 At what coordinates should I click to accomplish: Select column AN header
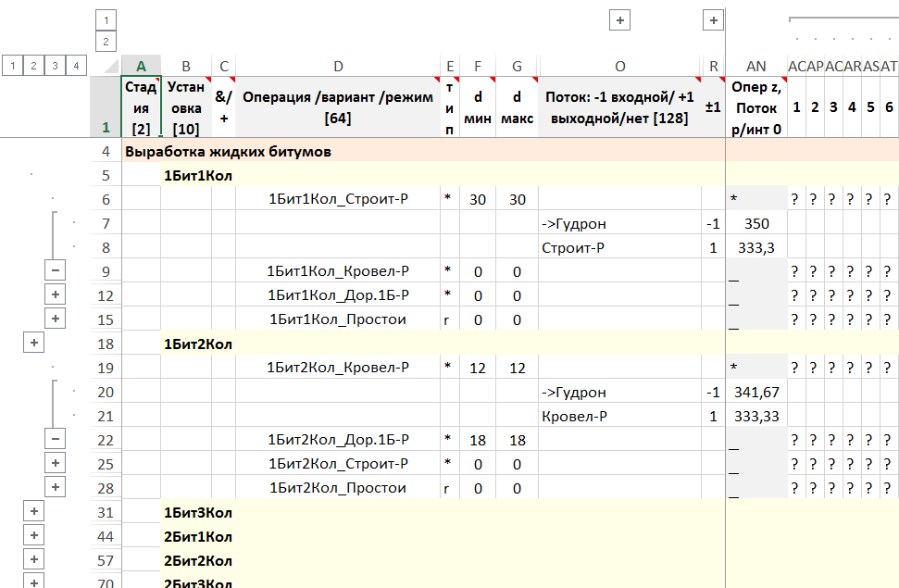(756, 66)
